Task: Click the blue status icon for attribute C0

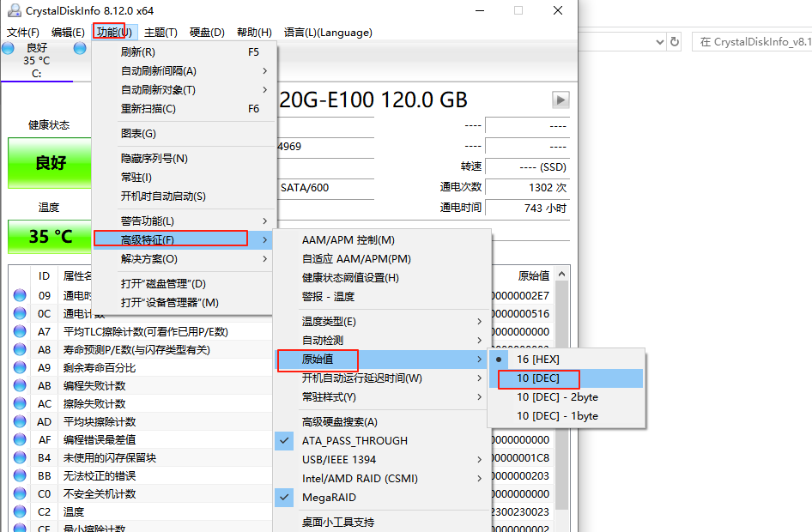Action: [x=20, y=493]
